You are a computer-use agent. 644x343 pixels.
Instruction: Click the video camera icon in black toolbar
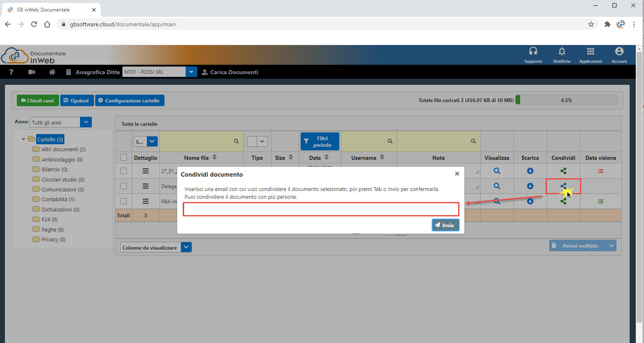pos(32,72)
